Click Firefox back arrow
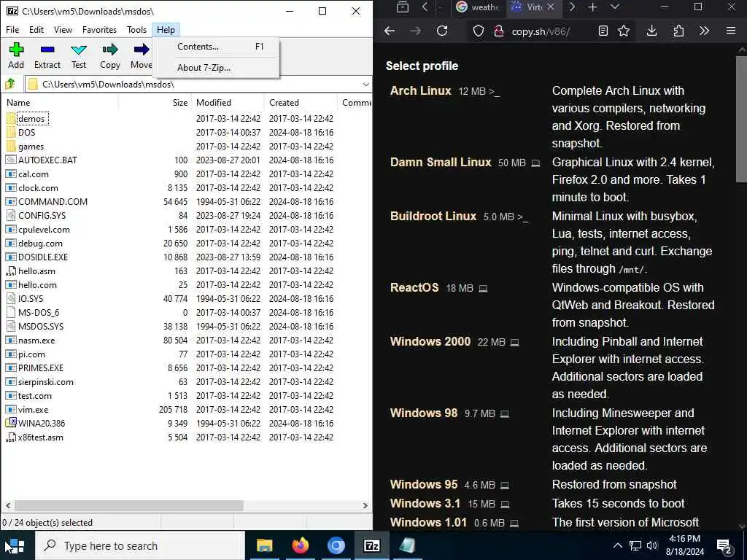 (x=390, y=31)
